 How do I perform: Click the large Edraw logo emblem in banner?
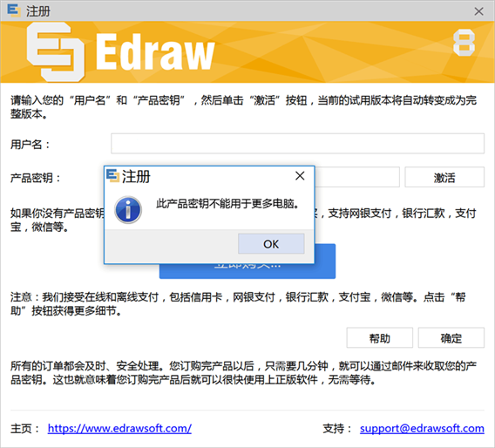pyautogui.click(x=56, y=51)
